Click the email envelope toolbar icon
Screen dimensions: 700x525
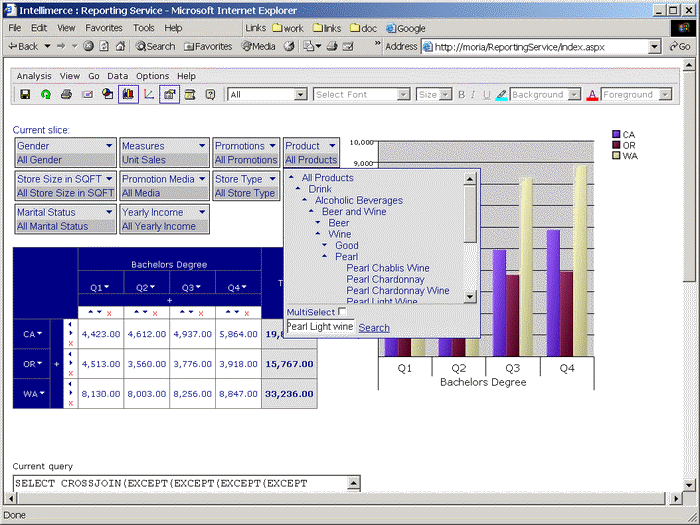pyautogui.click(x=87, y=94)
